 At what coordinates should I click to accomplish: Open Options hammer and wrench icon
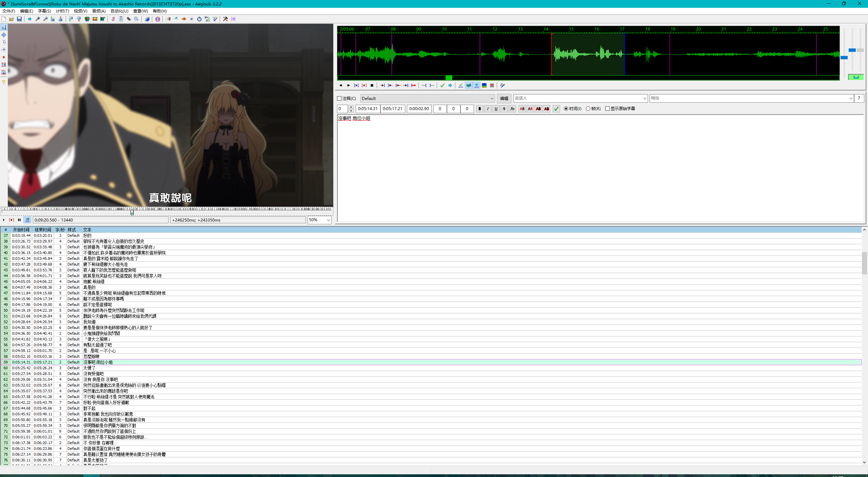[225, 19]
